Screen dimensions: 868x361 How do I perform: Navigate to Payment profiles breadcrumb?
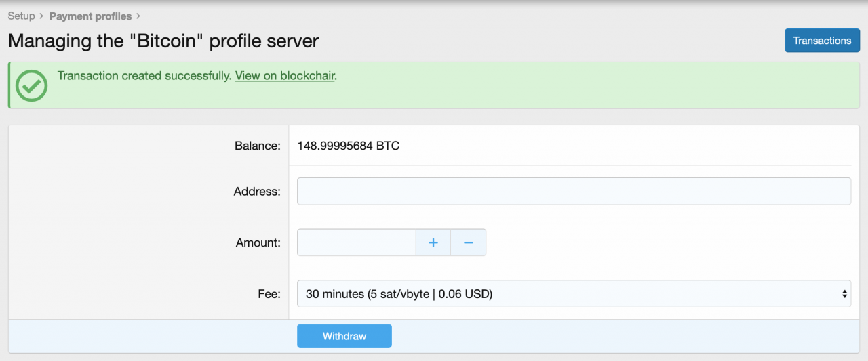pyautogui.click(x=90, y=16)
